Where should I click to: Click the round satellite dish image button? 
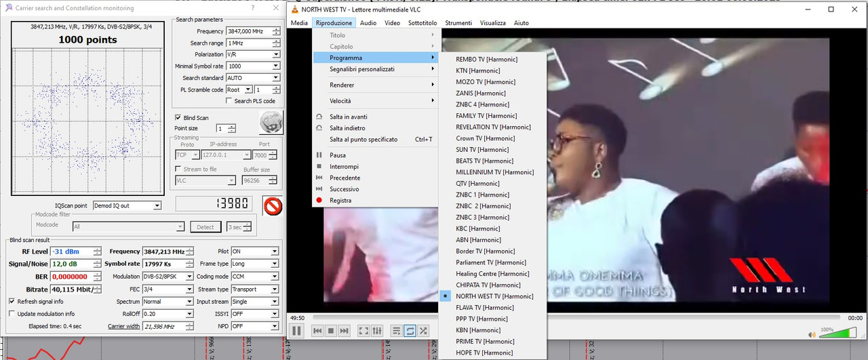click(271, 122)
